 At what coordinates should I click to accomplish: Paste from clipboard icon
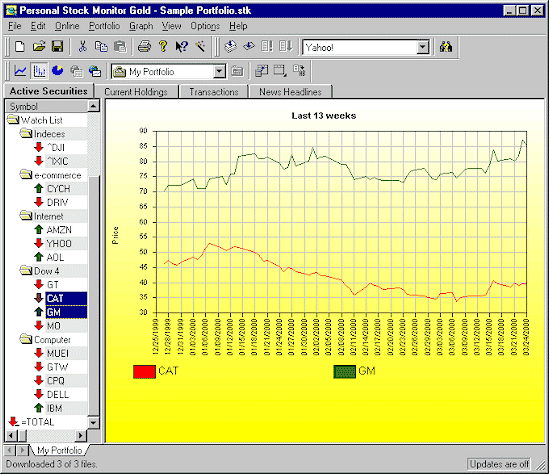[120, 47]
